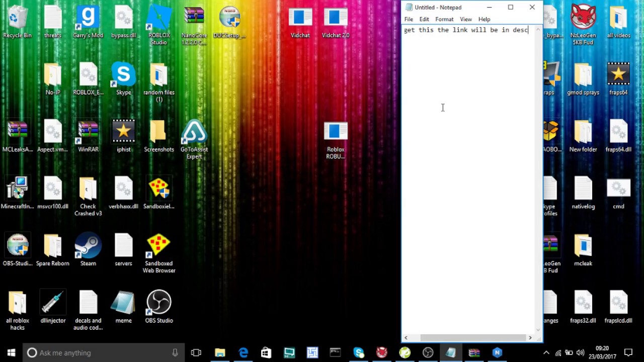Select the bypass.dll file icon
The height and width of the screenshot is (362, 644).
(123, 23)
